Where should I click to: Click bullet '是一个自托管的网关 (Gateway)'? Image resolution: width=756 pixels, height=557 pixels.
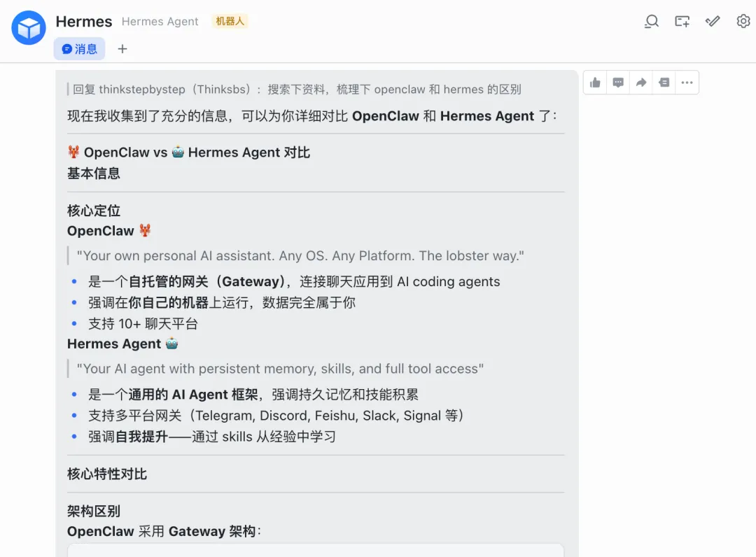pyautogui.click(x=294, y=281)
